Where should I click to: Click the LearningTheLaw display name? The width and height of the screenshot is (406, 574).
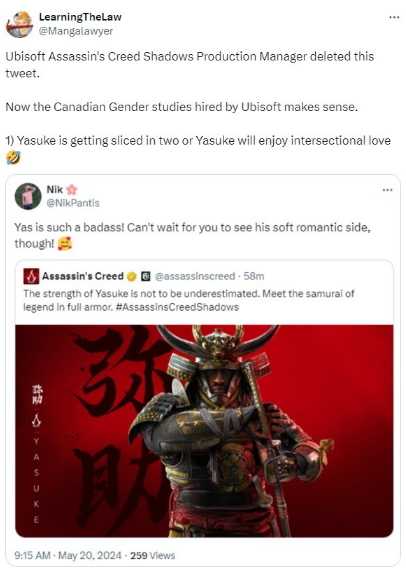[x=80, y=17]
